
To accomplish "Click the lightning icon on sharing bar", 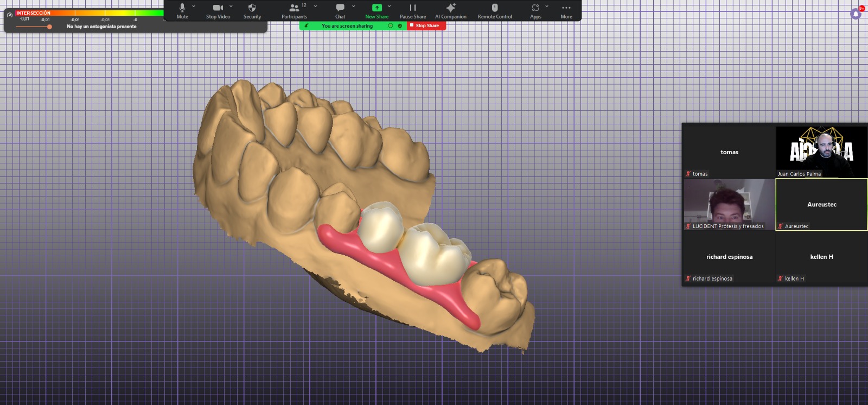I will click(x=307, y=26).
